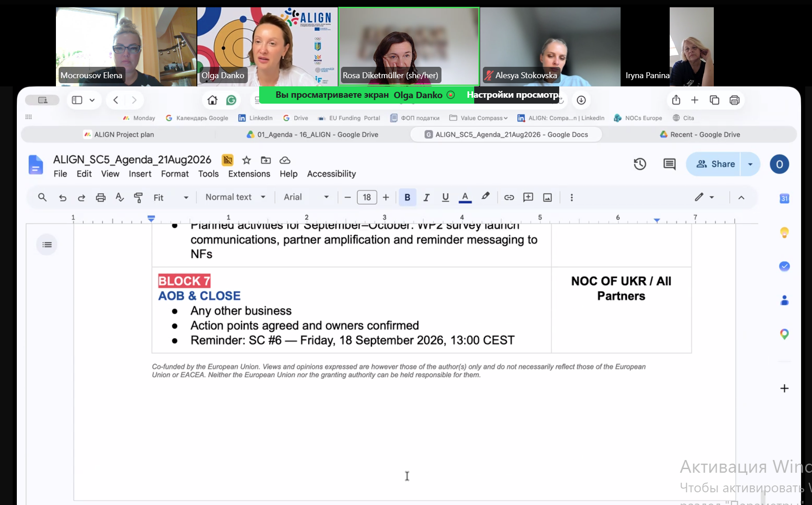This screenshot has height=505, width=812.
Task: Open the Edit menu
Action: coord(84,174)
